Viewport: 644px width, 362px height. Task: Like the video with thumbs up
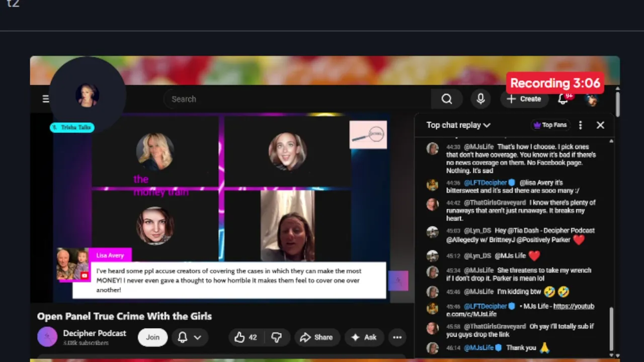(246, 337)
